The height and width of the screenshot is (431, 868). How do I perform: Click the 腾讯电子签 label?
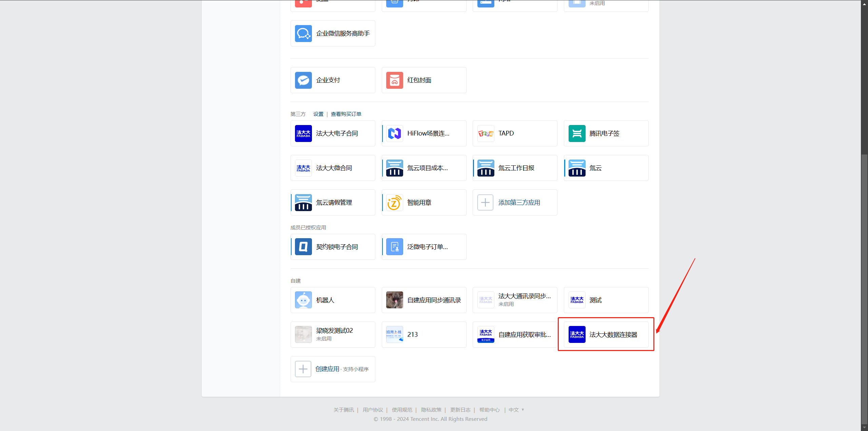tap(604, 134)
